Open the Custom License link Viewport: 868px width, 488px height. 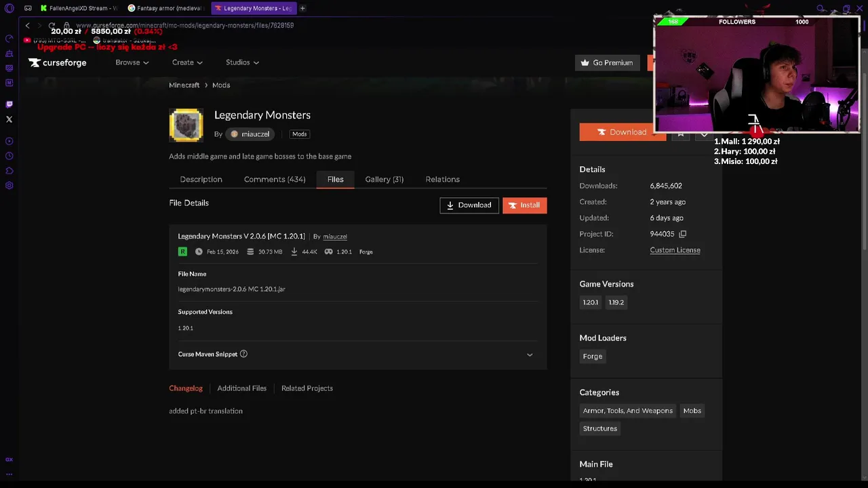[x=675, y=250]
